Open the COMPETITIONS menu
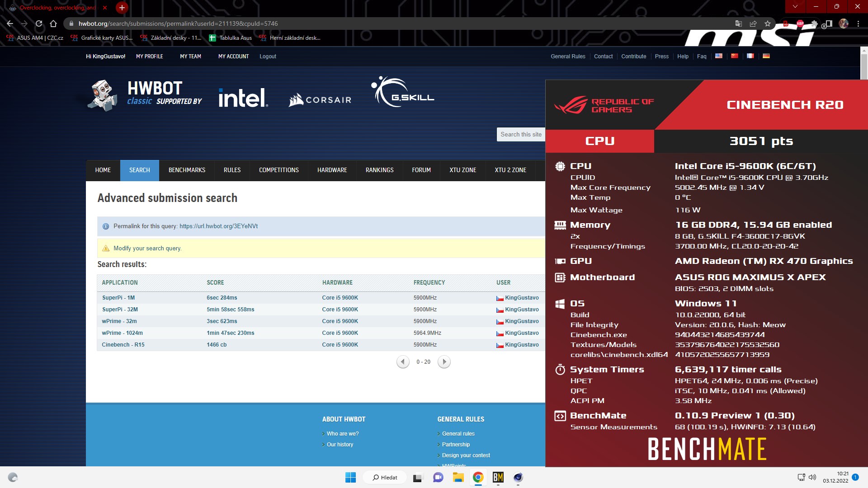Screen dimensions: 868x488 279,170
